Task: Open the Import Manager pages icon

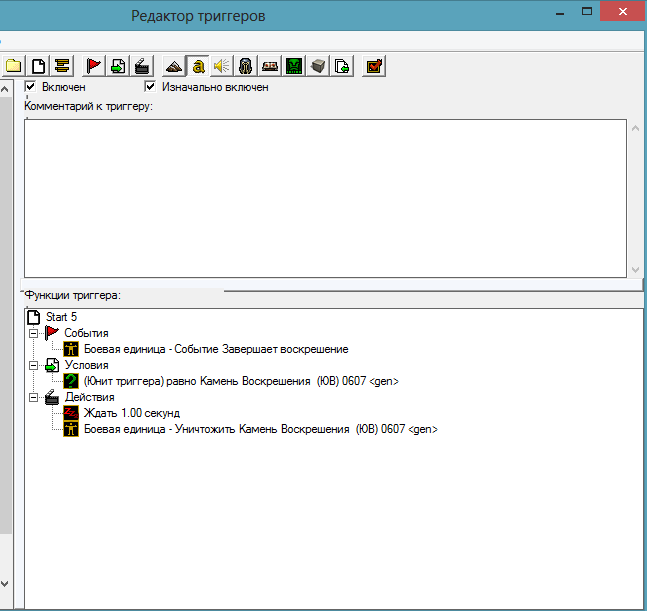Action: coord(342,66)
